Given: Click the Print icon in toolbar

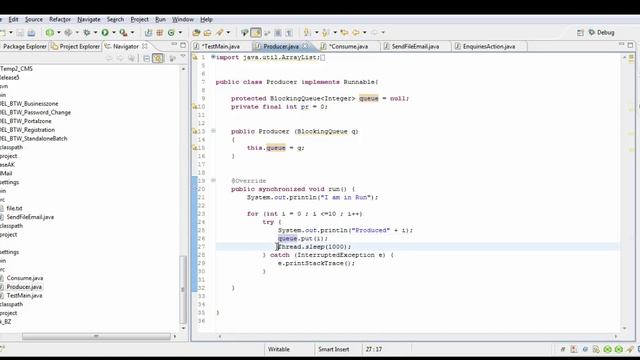Looking at the screenshot, I should coord(31,33).
